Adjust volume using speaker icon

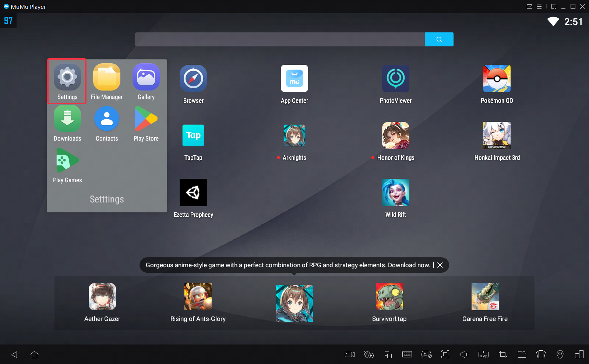pyautogui.click(x=465, y=354)
